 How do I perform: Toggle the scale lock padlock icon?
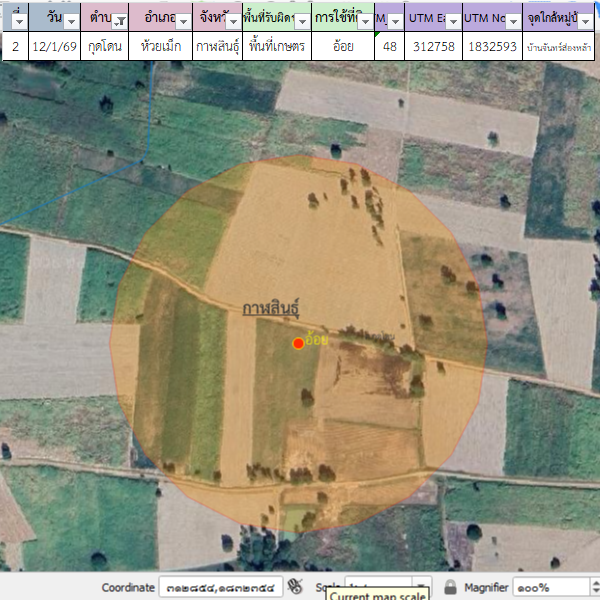click(451, 587)
